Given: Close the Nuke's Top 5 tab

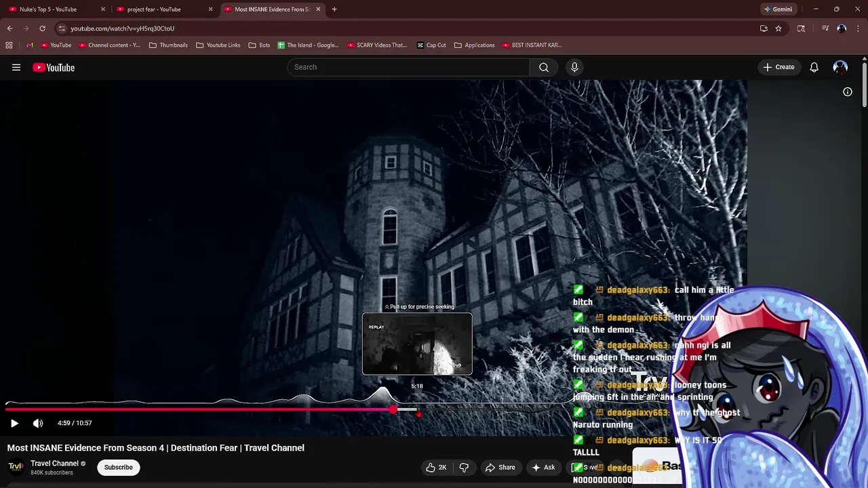Looking at the screenshot, I should [x=103, y=9].
